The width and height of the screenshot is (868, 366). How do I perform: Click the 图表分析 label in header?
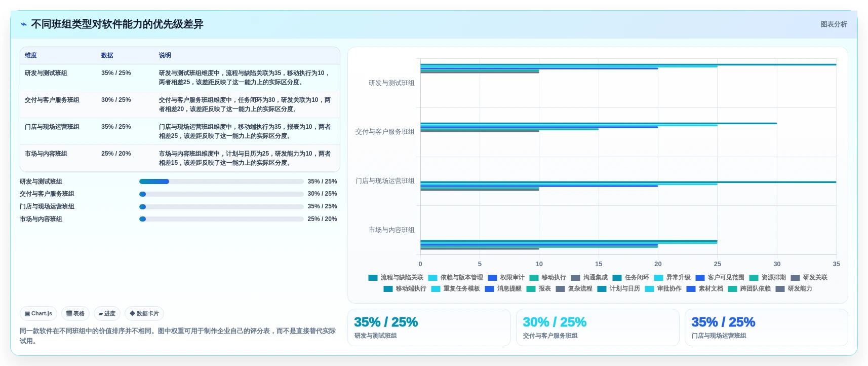[x=834, y=24]
